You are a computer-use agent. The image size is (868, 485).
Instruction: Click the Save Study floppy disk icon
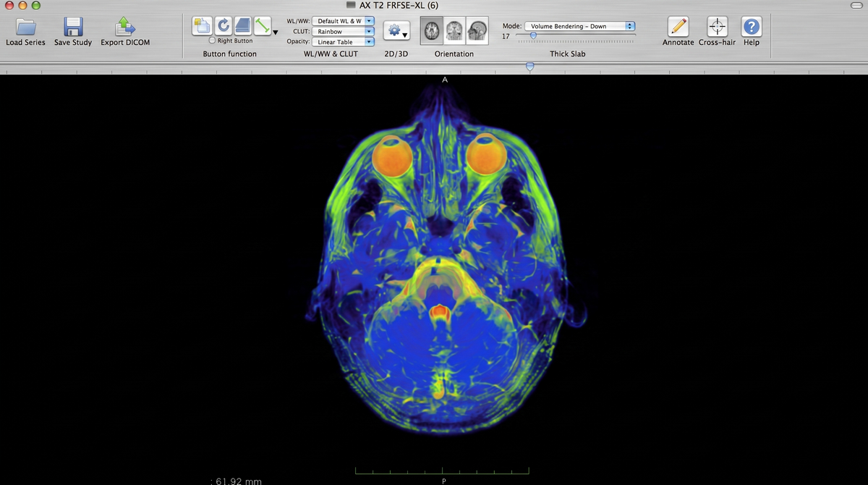click(x=73, y=27)
